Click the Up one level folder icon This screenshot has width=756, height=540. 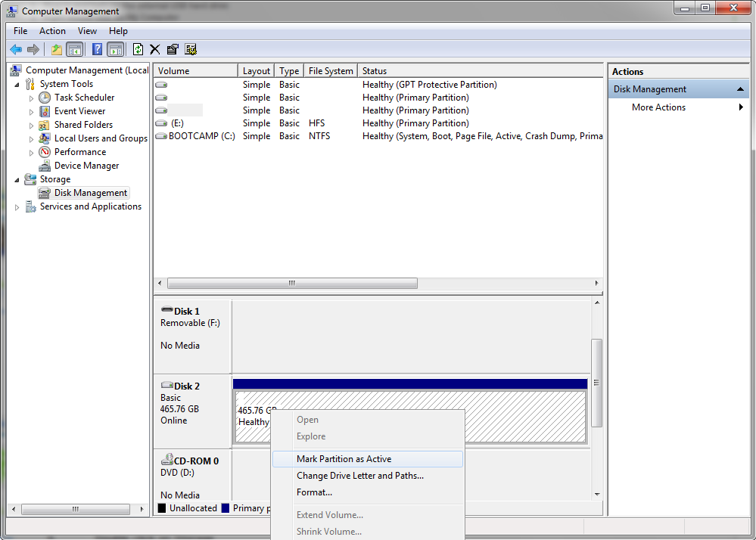point(57,49)
